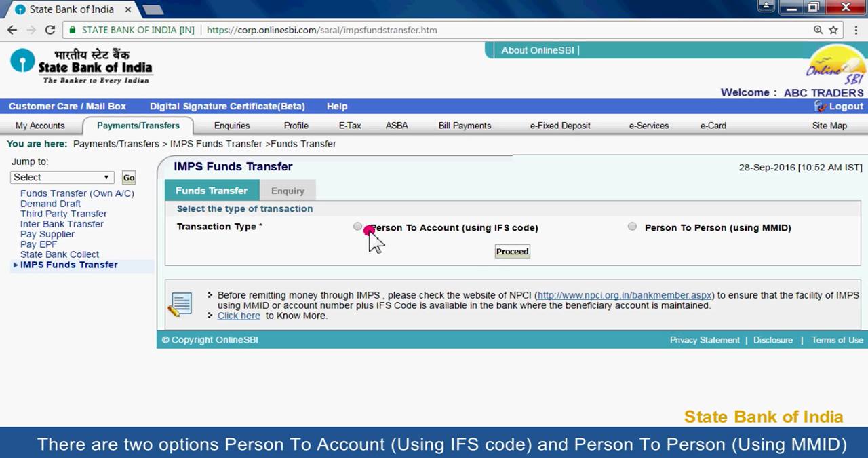This screenshot has width=868, height=458.
Task: Open the e-Card menu
Action: tap(713, 126)
